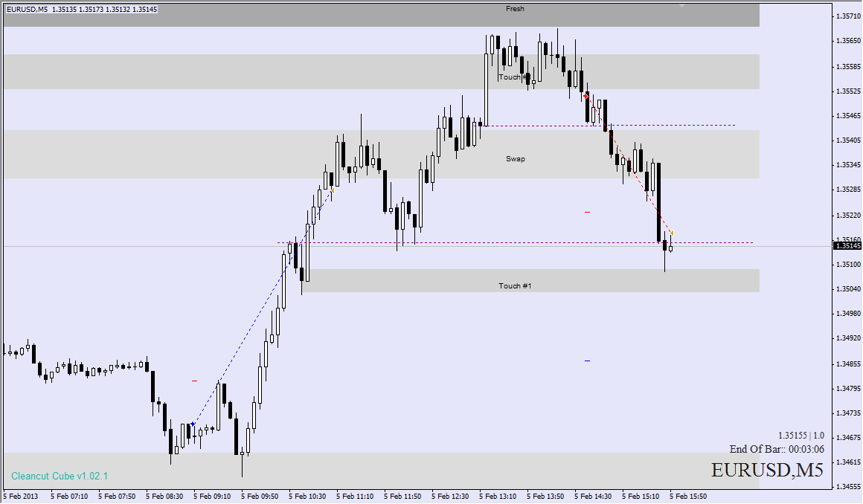Click the EURUSD,M5 OHLC header text

pyautogui.click(x=82, y=10)
